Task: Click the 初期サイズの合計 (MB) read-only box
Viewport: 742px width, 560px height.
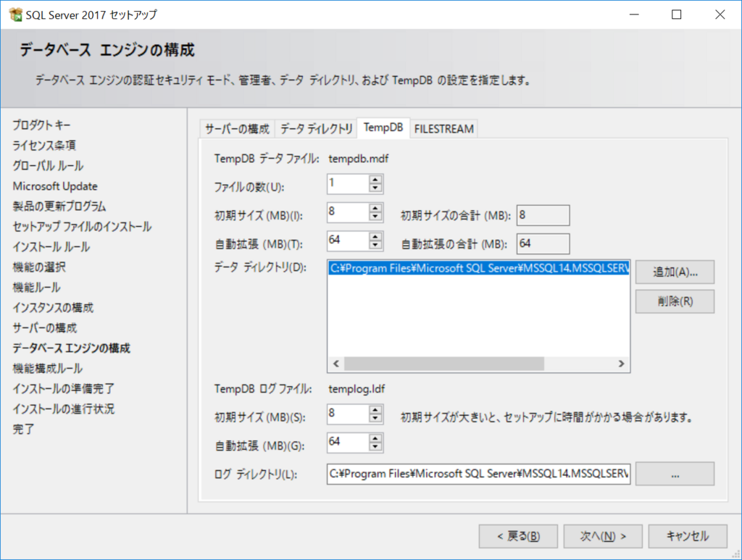Action: tap(543, 215)
